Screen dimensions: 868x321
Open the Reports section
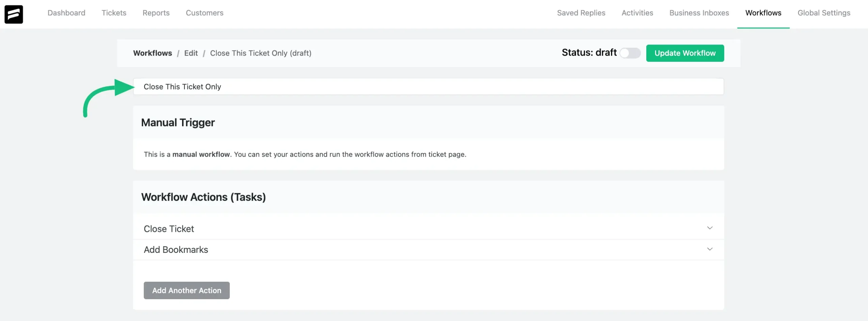coord(156,13)
